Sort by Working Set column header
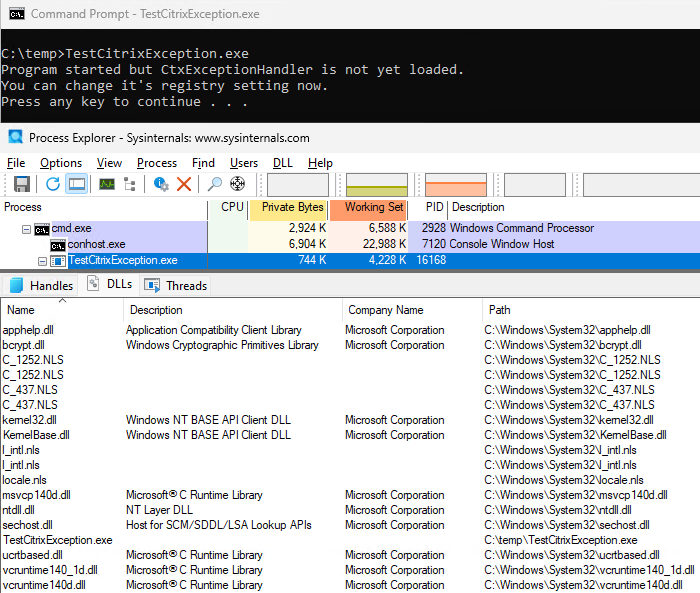700x593 pixels. pos(368,207)
